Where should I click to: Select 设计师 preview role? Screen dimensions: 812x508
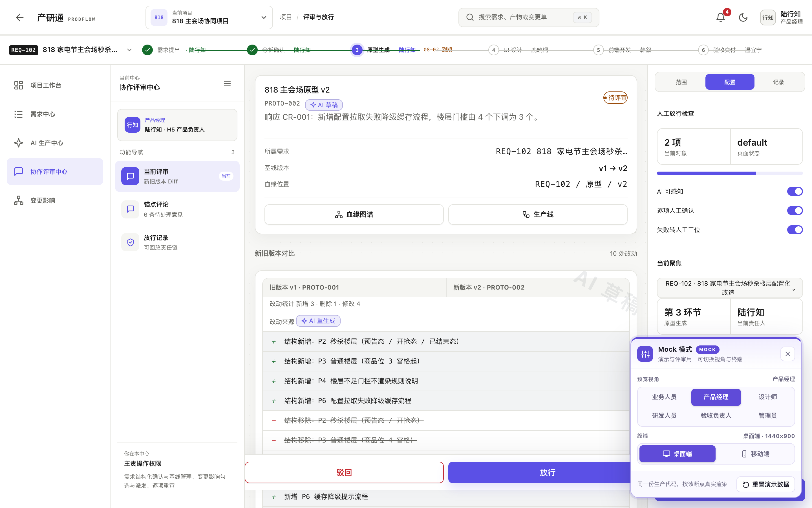767,397
